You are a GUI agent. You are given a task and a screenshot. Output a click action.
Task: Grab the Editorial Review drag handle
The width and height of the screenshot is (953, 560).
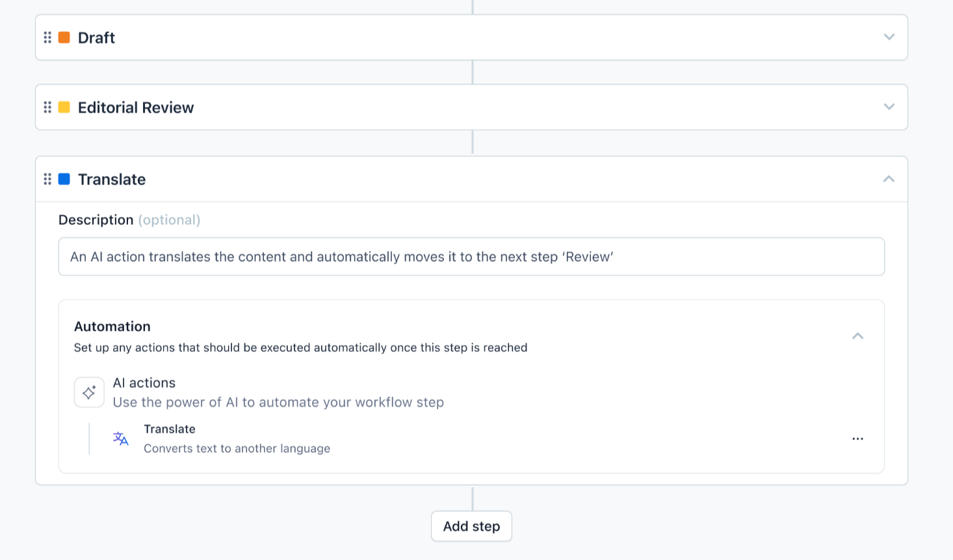pyautogui.click(x=47, y=107)
